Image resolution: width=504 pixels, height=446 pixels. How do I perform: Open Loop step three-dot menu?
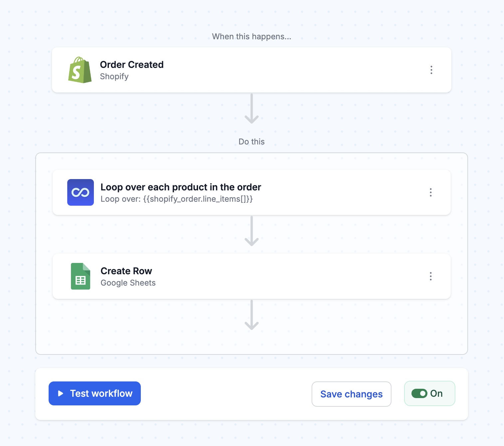point(430,192)
